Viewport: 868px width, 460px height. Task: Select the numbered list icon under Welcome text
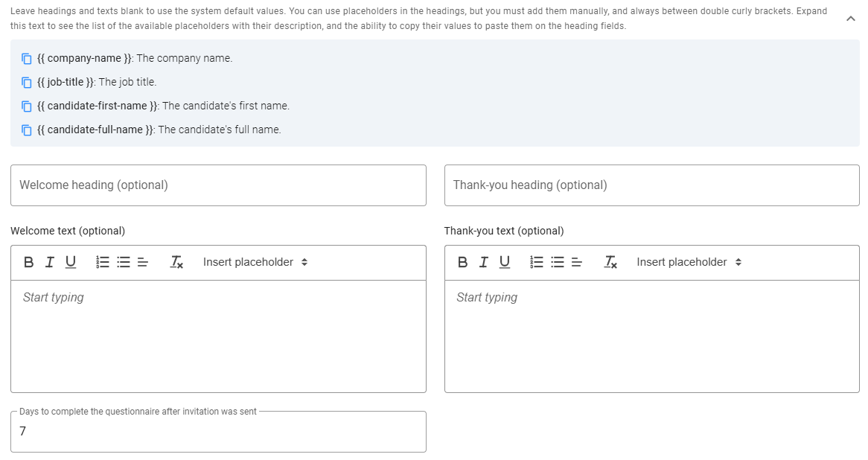pyautogui.click(x=102, y=262)
